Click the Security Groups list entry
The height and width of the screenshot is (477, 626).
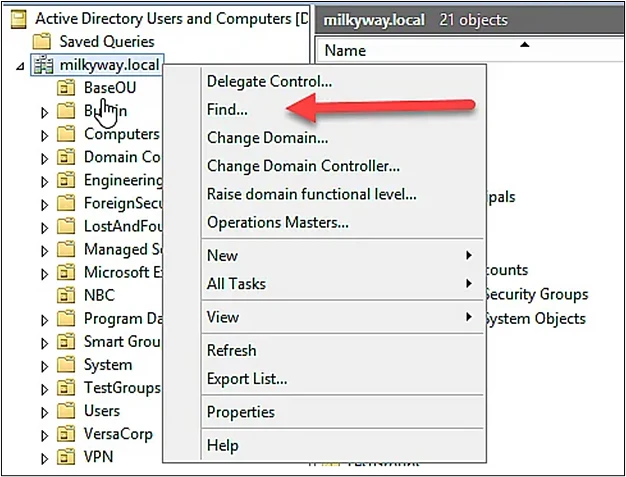point(536,295)
